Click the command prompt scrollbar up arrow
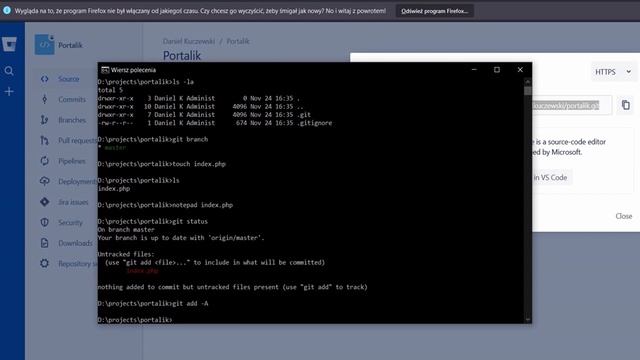Image resolution: width=640 pixels, height=360 pixels. click(x=527, y=82)
